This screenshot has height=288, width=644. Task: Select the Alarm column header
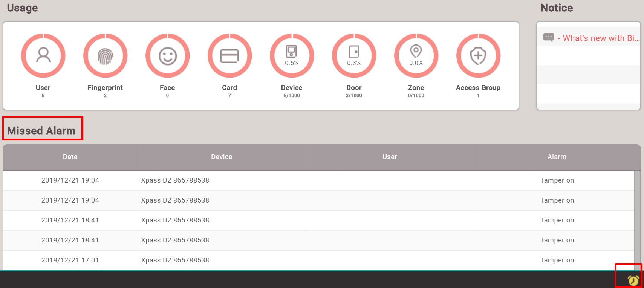[x=557, y=157]
